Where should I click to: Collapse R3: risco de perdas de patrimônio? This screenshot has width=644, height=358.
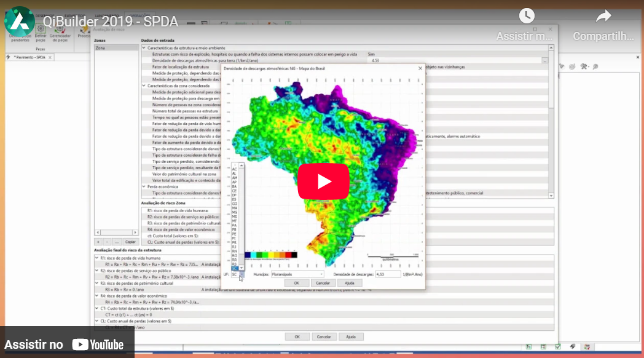click(97, 283)
